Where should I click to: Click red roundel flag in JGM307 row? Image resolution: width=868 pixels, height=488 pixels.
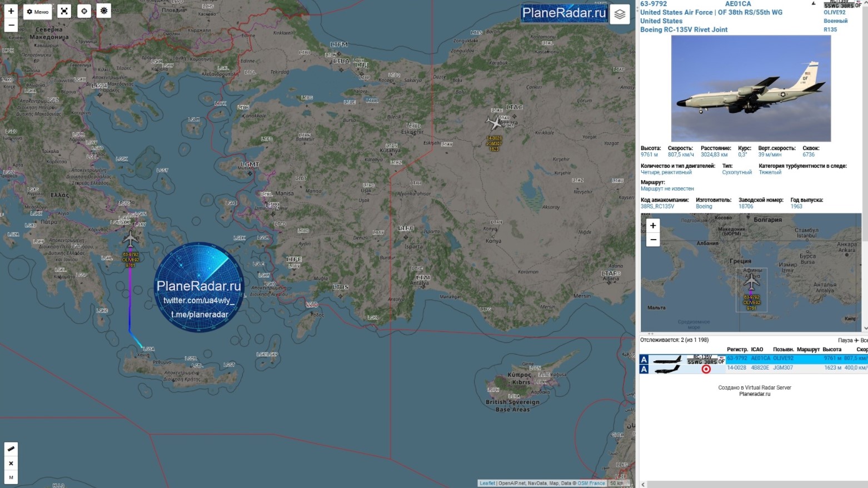point(706,369)
